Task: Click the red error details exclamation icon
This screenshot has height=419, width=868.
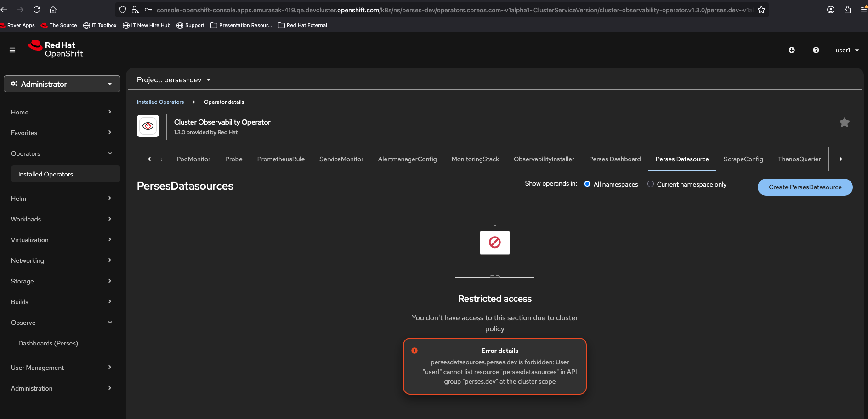Action: click(x=414, y=351)
